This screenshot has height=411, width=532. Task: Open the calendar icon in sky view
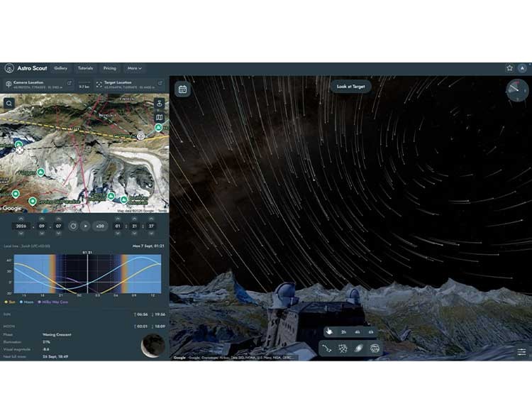(x=182, y=89)
